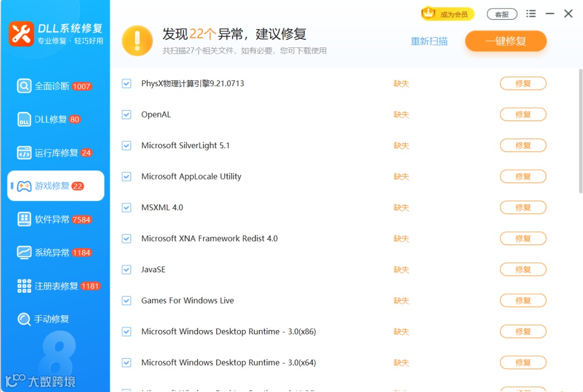This screenshot has width=583, height=392.
Task: Open 全面诊断 tab with 1007 badge
Action: [x=55, y=86]
